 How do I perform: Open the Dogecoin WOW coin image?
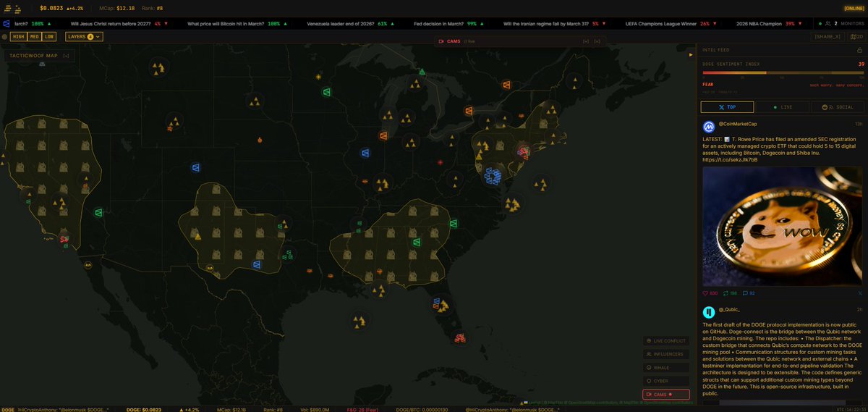[783, 226]
